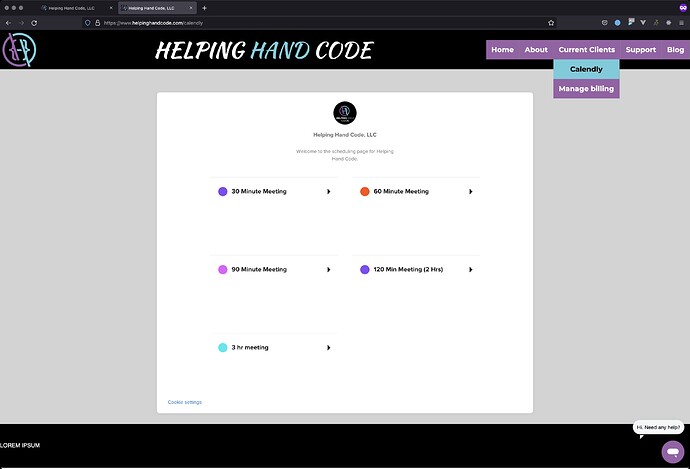
Task: Click the 90 Minute Meeting link
Action: [259, 269]
